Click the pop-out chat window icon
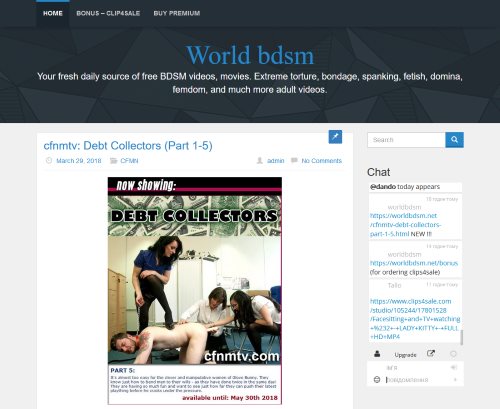The width and height of the screenshot is (500, 409). tap(431, 353)
